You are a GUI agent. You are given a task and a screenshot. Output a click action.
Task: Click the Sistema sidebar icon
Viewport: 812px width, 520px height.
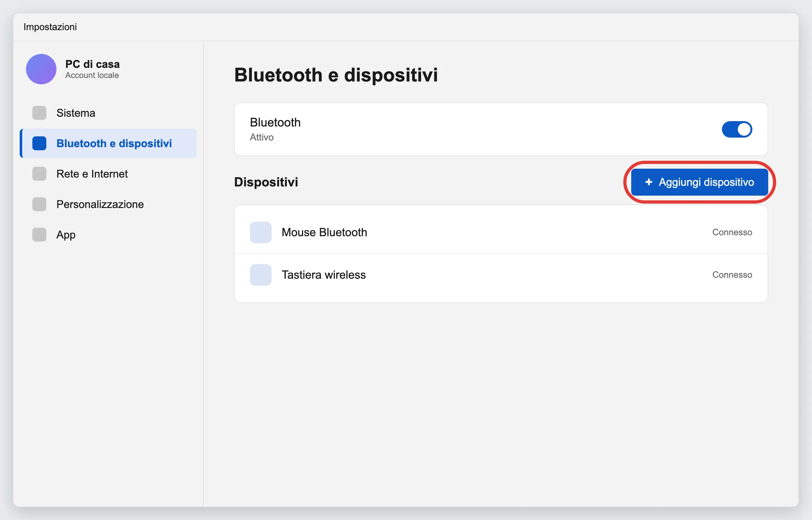coord(39,113)
